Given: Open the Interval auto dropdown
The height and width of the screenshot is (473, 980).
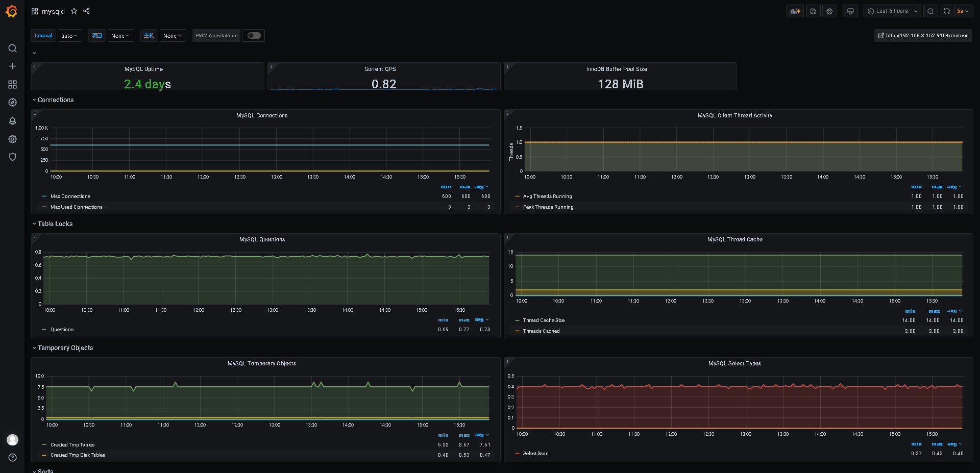Looking at the screenshot, I should [69, 36].
